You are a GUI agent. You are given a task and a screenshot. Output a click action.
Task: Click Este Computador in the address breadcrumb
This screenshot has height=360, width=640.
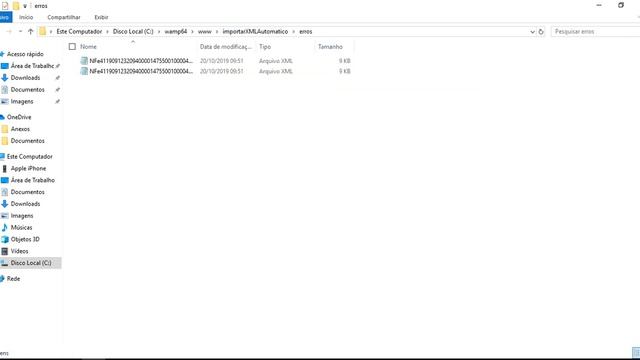click(79, 31)
